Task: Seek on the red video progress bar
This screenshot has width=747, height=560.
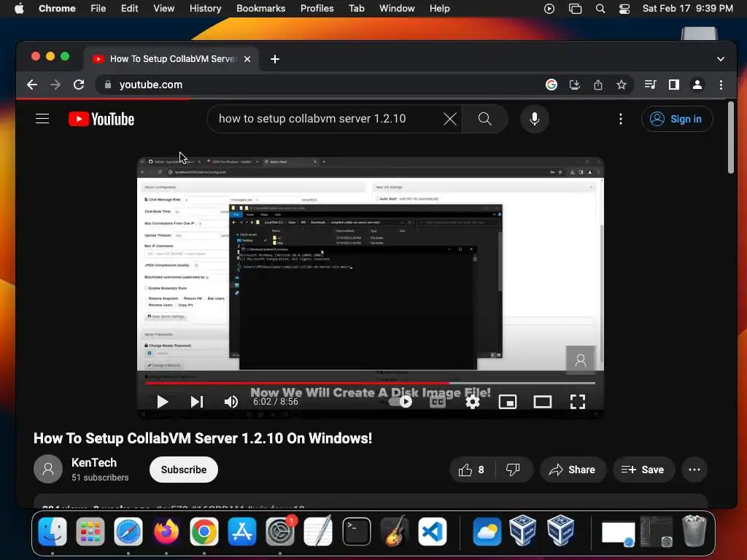Action: tap(370, 383)
